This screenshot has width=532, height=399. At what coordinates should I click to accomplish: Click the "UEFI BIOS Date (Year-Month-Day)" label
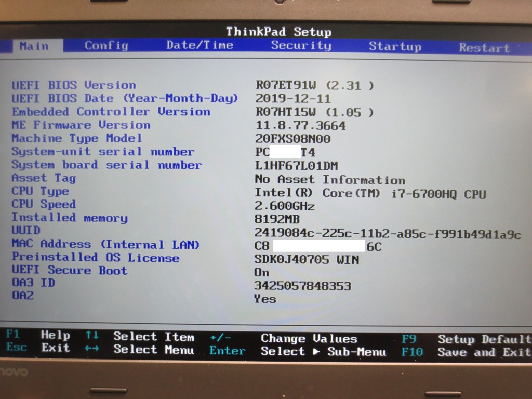pos(125,98)
